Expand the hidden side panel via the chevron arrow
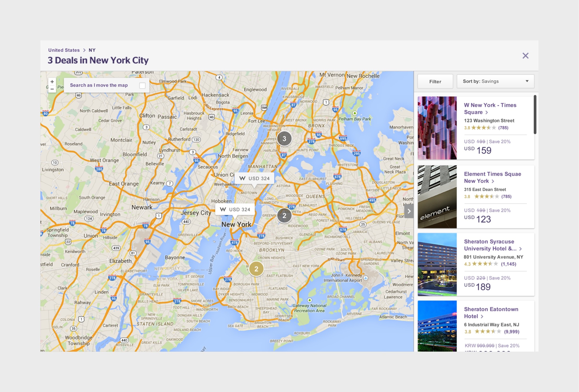The height and width of the screenshot is (392, 579). [x=409, y=211]
